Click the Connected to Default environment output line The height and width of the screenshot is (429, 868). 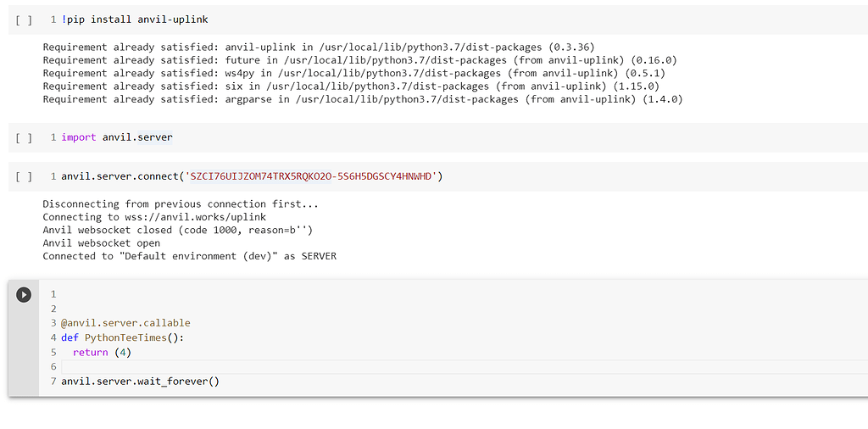tap(189, 256)
